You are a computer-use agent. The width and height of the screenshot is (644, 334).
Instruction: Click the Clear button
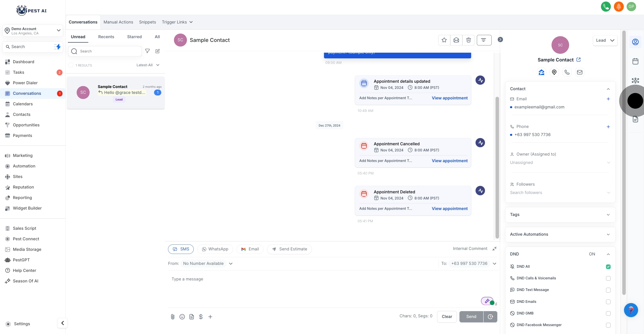[x=447, y=316]
